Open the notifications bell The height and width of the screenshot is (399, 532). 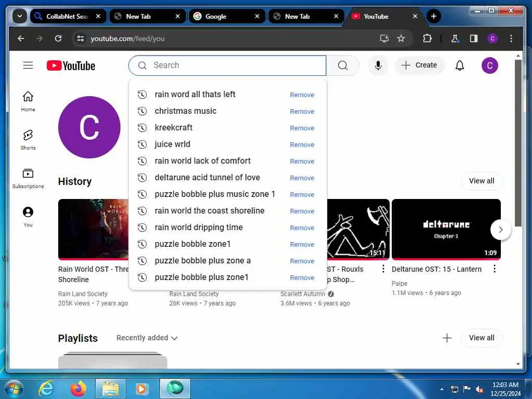pos(459,65)
